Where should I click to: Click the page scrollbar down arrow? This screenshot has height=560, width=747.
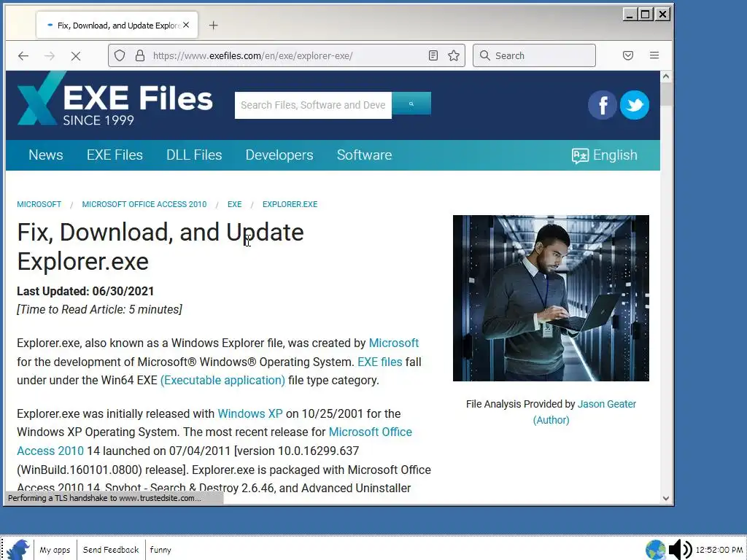click(x=666, y=498)
